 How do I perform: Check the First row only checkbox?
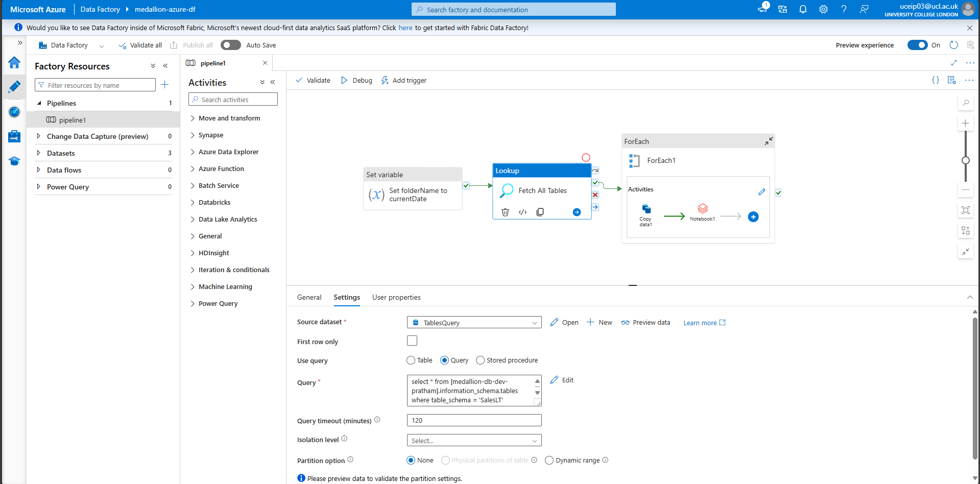[412, 341]
